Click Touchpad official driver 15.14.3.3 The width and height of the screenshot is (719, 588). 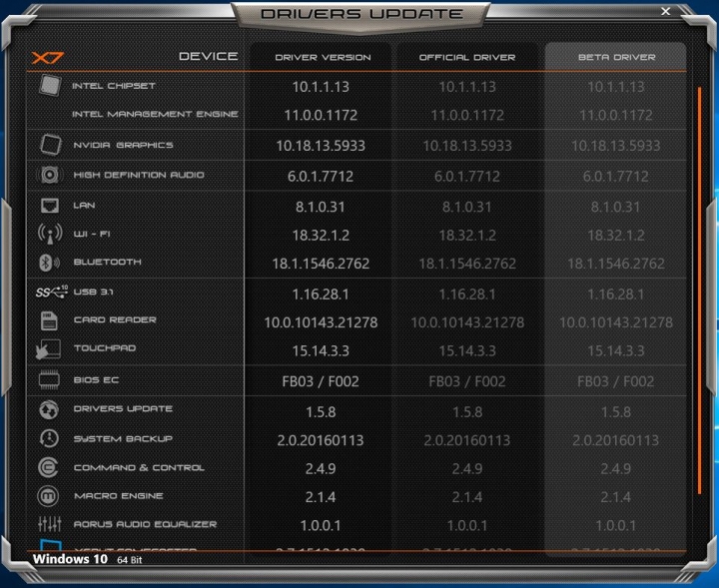467,351
